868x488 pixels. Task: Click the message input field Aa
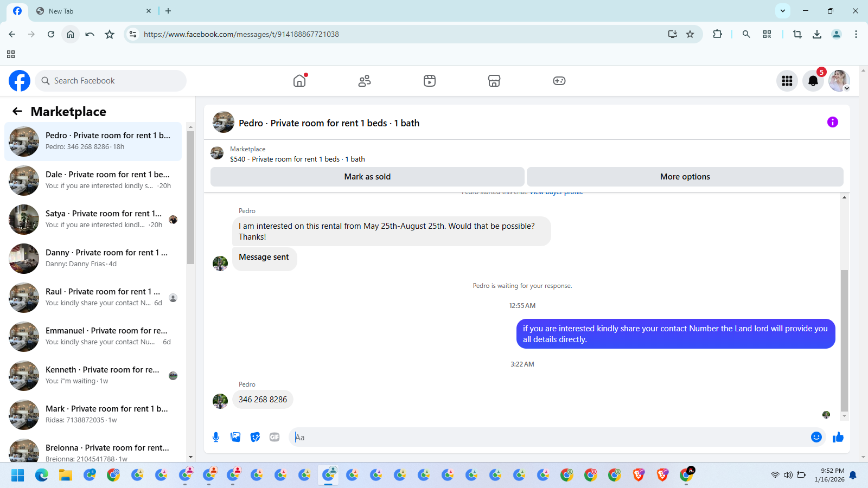click(x=548, y=437)
